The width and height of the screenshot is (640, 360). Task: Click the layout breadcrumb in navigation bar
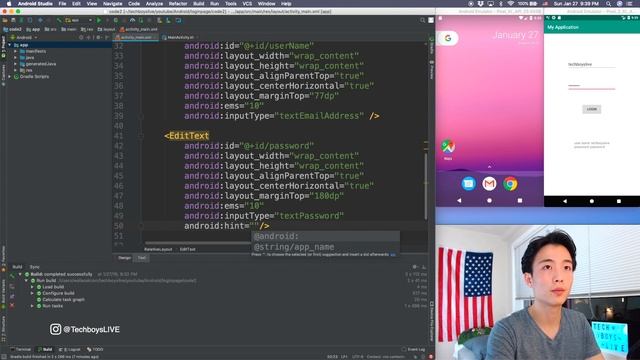tap(107, 29)
